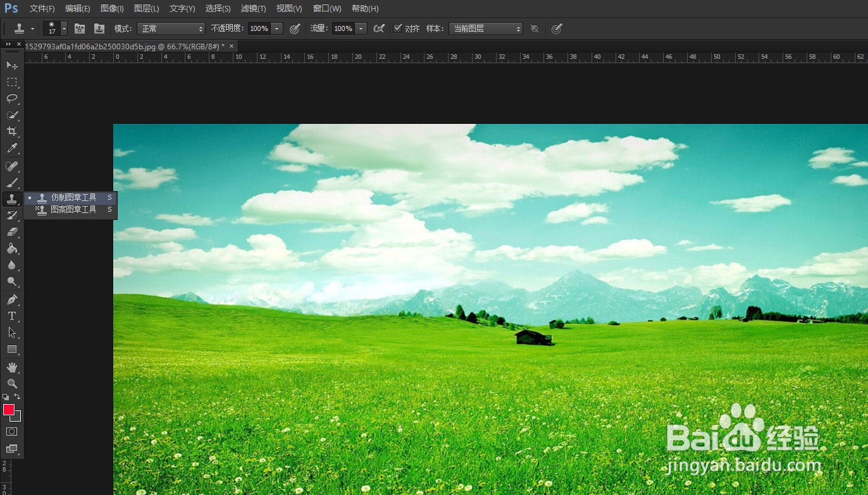This screenshot has width=868, height=495.
Task: Choose 图案图章工具 from flyout
Action: pos(70,209)
